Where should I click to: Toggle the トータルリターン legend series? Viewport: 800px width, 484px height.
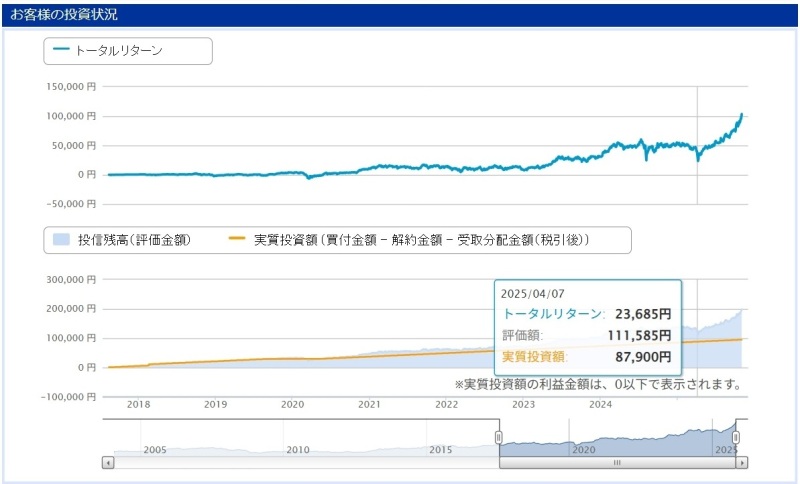pos(128,50)
